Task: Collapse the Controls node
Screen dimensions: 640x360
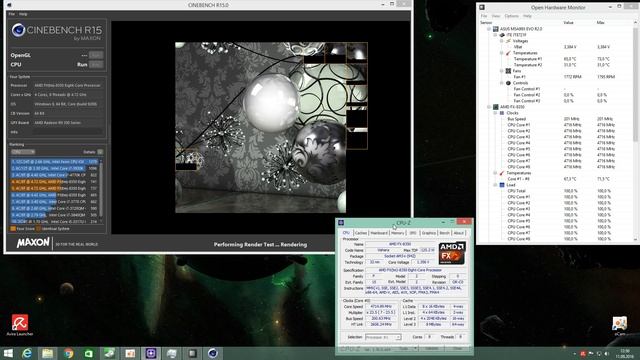Action: (502, 83)
